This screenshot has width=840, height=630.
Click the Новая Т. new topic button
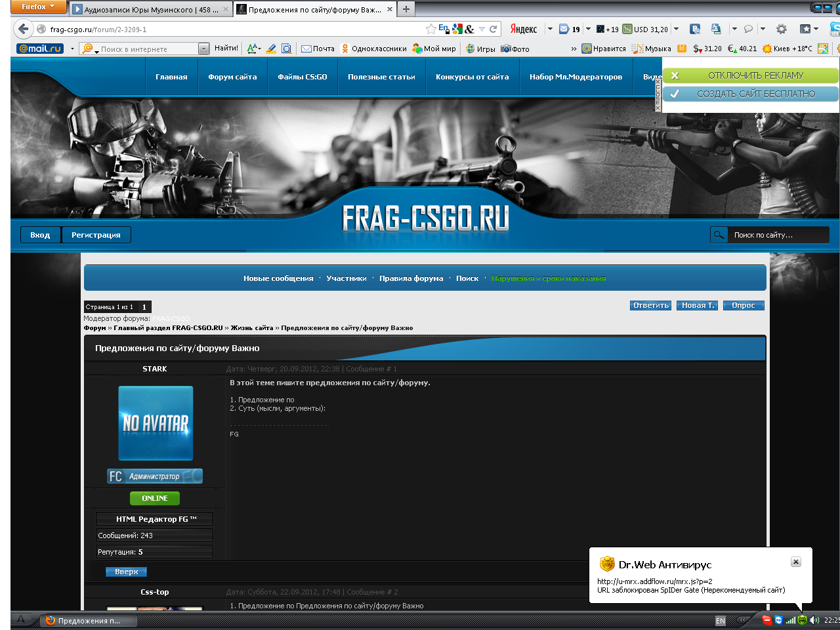point(698,305)
